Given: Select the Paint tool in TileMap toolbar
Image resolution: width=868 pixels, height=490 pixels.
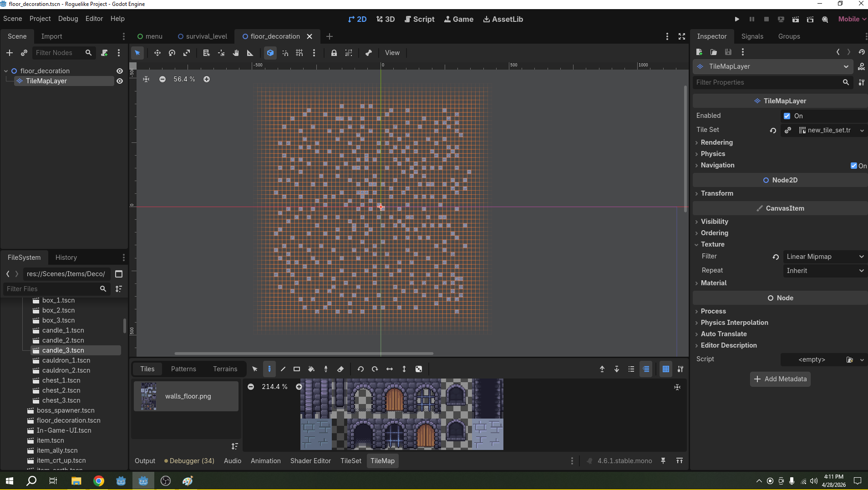Looking at the screenshot, I should (x=269, y=369).
